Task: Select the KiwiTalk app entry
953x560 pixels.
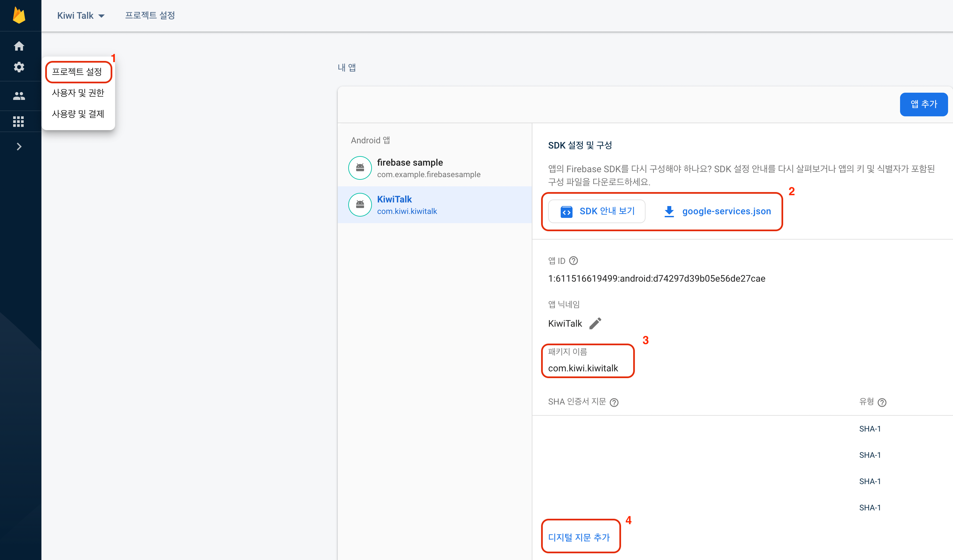Action: (434, 204)
